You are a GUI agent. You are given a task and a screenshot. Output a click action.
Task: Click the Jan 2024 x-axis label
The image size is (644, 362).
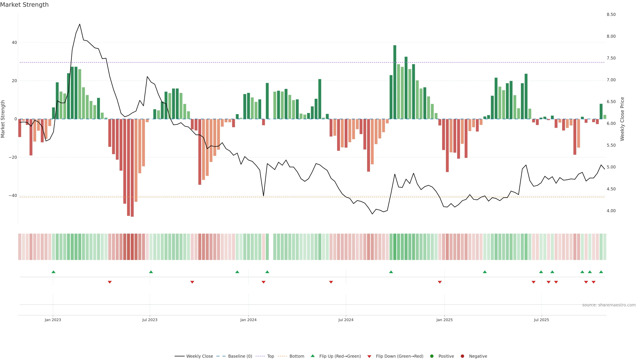[x=248, y=320]
